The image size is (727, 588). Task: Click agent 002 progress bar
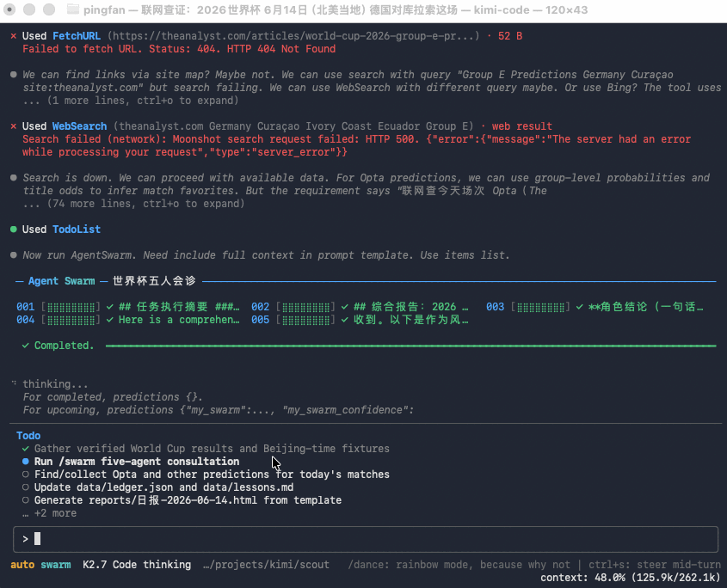305,307
